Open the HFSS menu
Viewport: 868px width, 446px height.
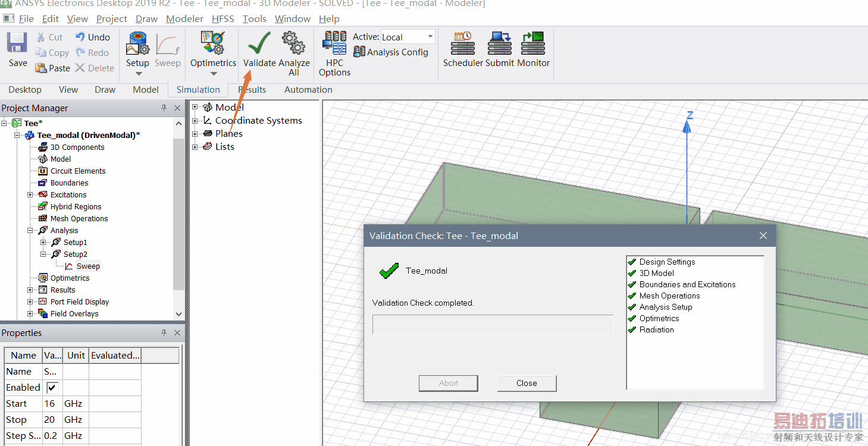click(x=223, y=19)
